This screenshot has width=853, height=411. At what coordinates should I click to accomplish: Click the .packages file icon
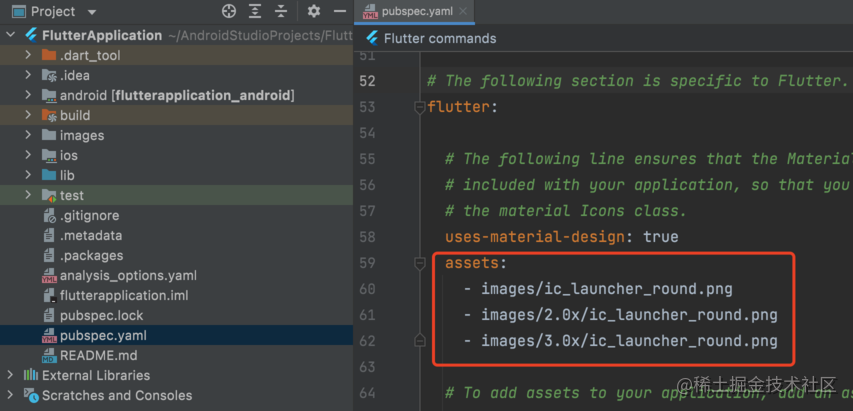pos(49,256)
